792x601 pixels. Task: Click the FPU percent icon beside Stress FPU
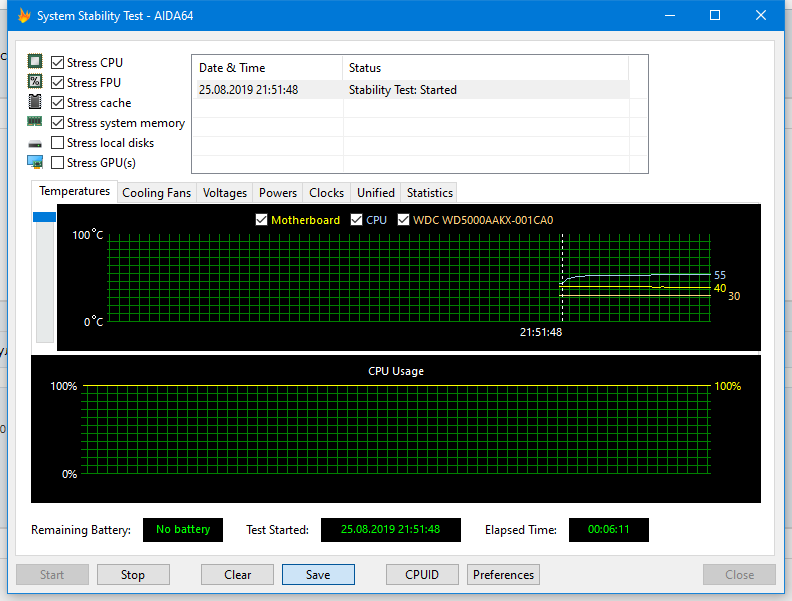click(x=35, y=81)
